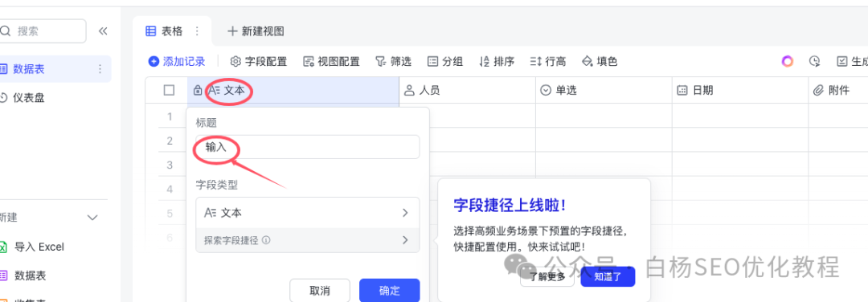868x302 pixels.
Task: Open more options next to sidebar 数据表
Action: tap(100, 69)
